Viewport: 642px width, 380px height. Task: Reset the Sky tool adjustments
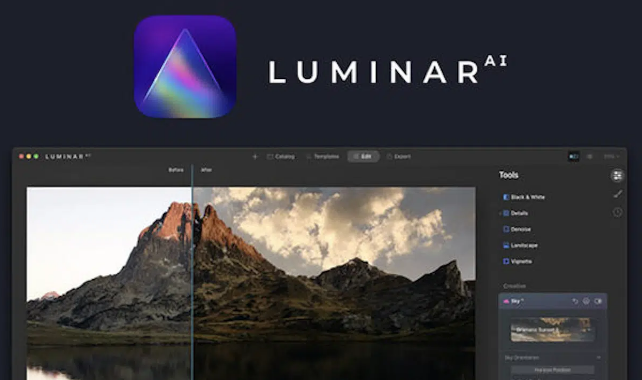click(575, 301)
